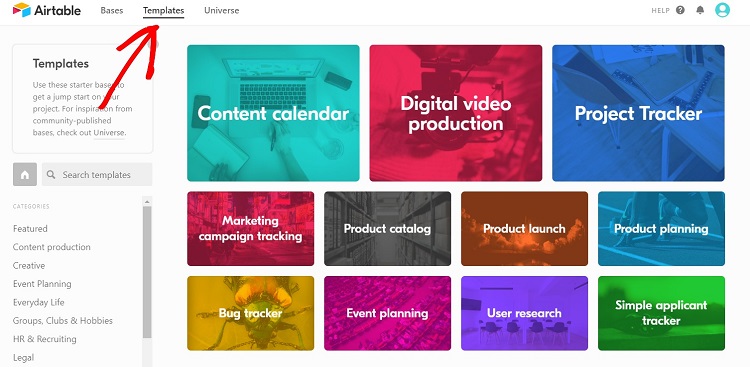Open the Marketing campaign tracking template

coord(251,229)
